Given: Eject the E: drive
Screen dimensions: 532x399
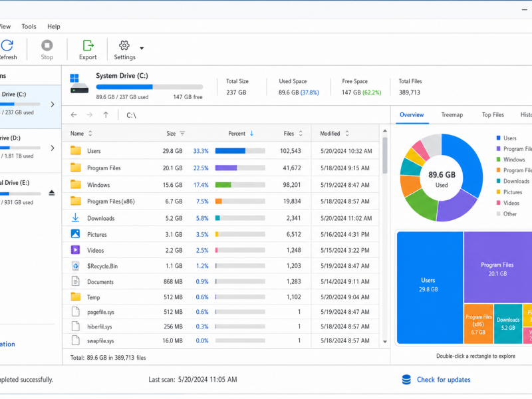Looking at the screenshot, I should (x=52, y=193).
